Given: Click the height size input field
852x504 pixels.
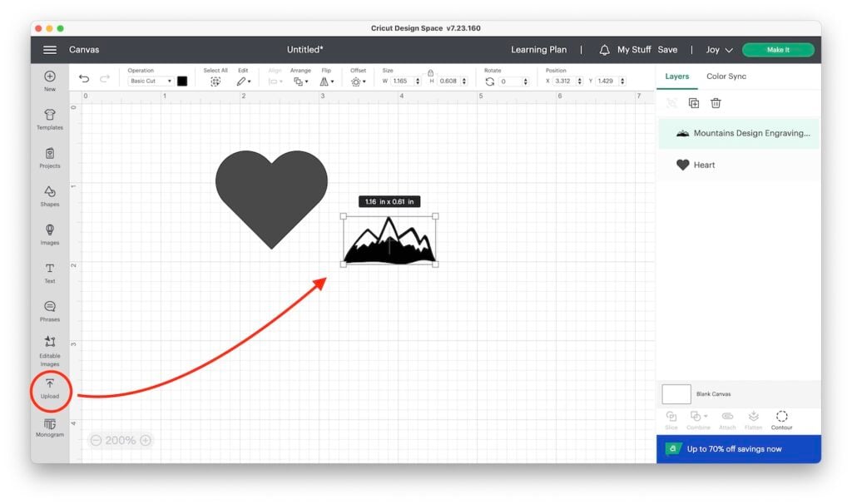Looking at the screenshot, I should pos(448,82).
